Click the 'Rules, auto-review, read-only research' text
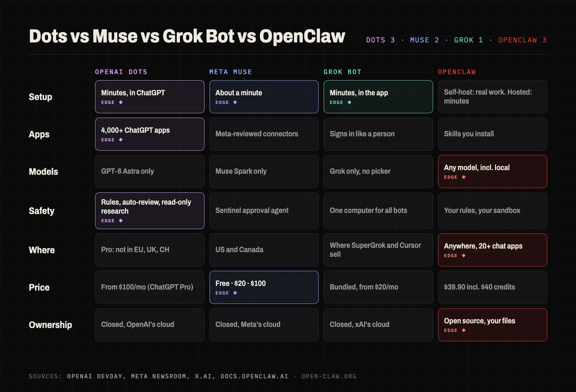This screenshot has width=576, height=392. pyautogui.click(x=146, y=206)
